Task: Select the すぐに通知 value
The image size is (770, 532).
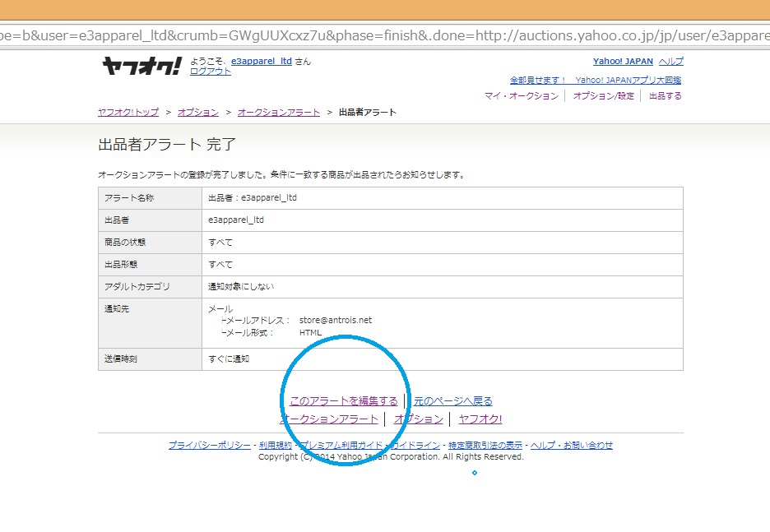Action: coord(229,359)
